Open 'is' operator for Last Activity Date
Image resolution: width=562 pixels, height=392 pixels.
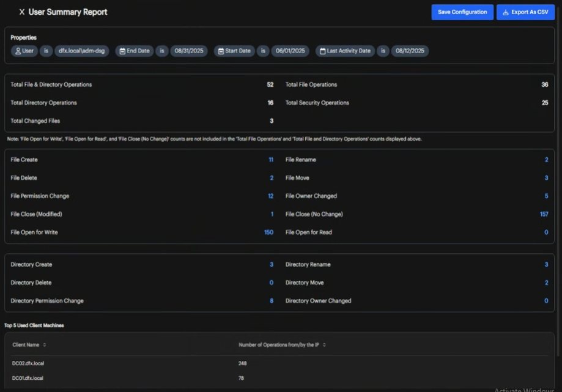click(x=383, y=51)
